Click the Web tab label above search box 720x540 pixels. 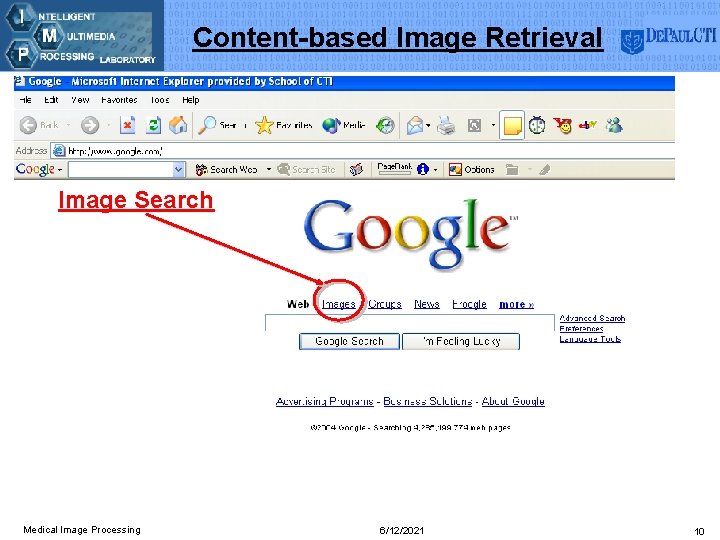[x=298, y=304]
